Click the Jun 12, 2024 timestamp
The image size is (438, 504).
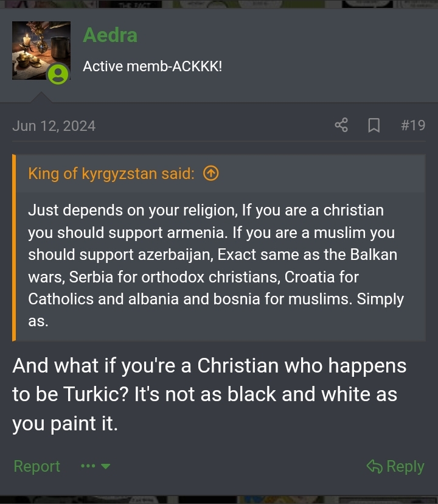point(54,126)
